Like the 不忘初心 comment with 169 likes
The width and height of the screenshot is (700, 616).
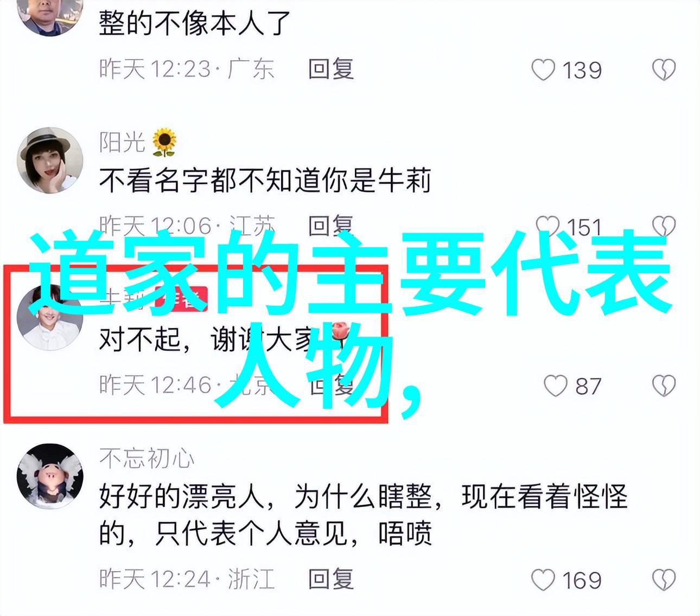543,580
